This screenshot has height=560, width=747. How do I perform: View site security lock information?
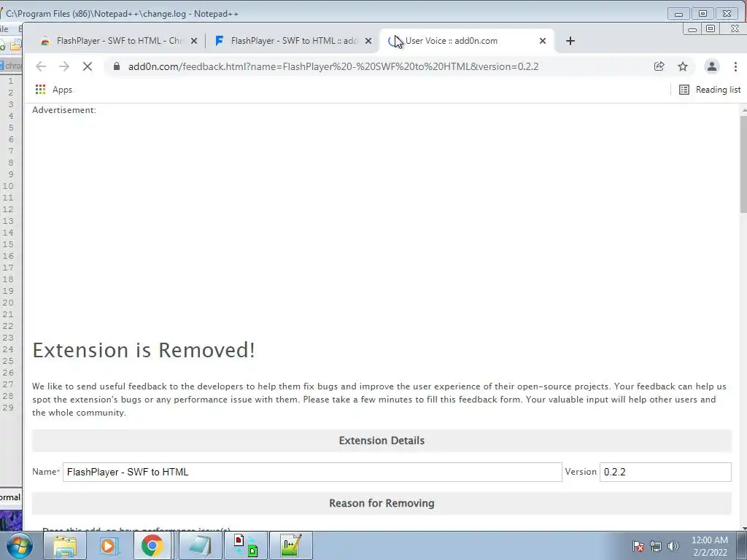tap(116, 66)
